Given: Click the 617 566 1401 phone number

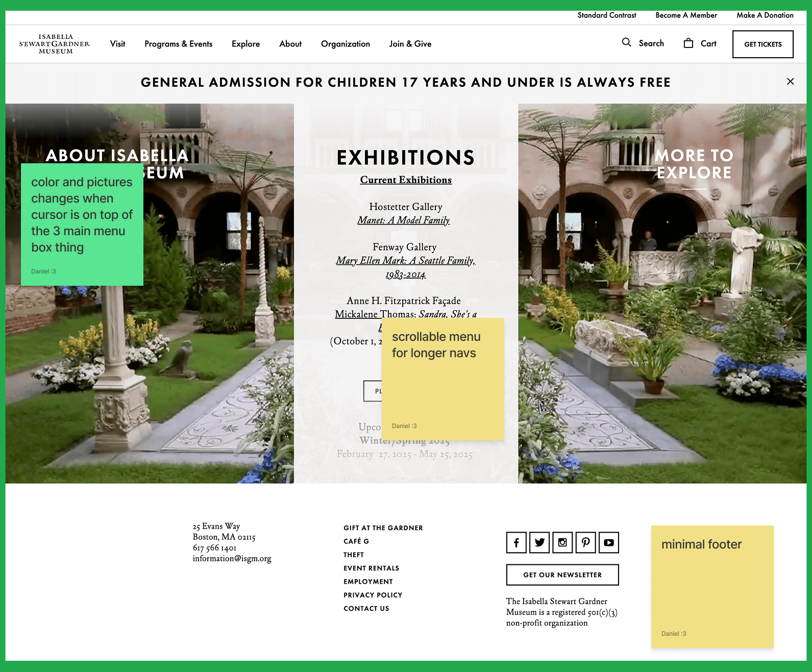Looking at the screenshot, I should tap(214, 547).
